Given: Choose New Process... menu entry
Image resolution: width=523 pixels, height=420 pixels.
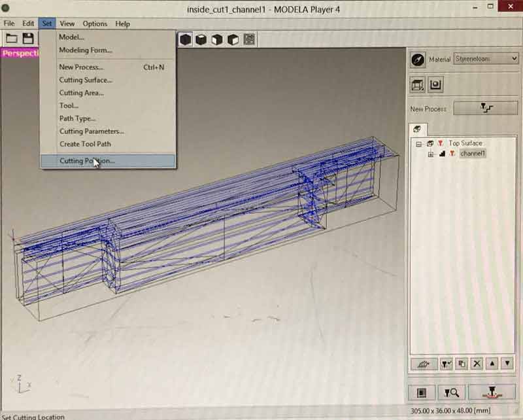Looking at the screenshot, I should tap(108, 67).
